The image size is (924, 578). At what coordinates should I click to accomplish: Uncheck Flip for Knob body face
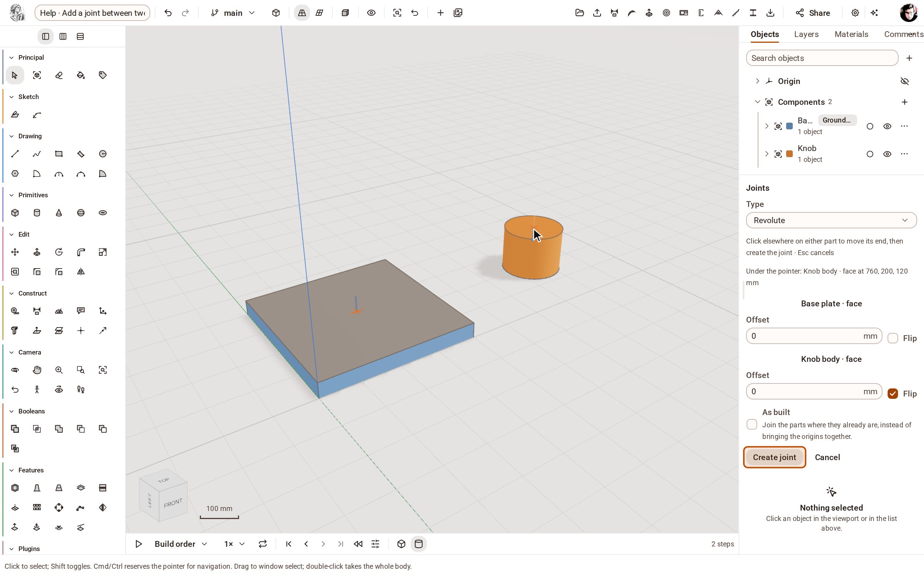click(x=893, y=393)
